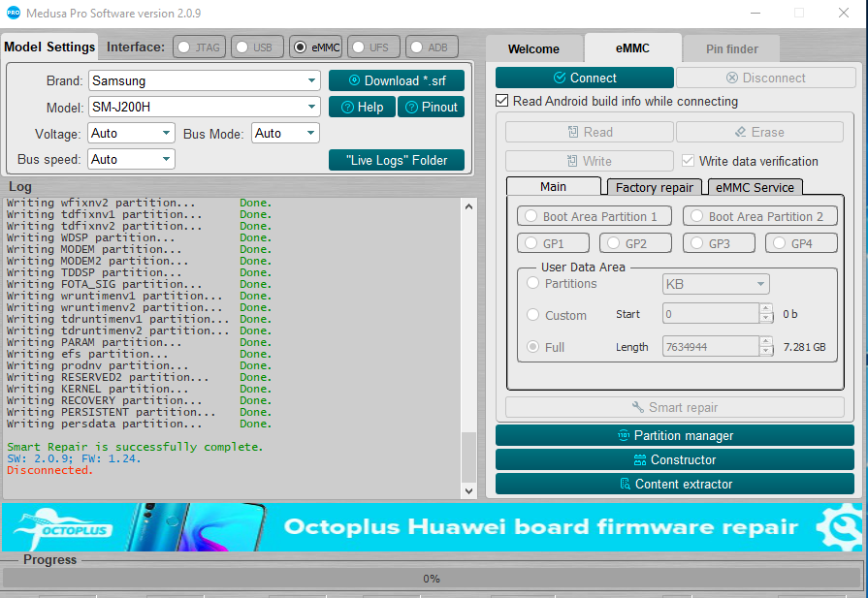Click the Read button
The height and width of the screenshot is (598, 868).
(x=590, y=132)
